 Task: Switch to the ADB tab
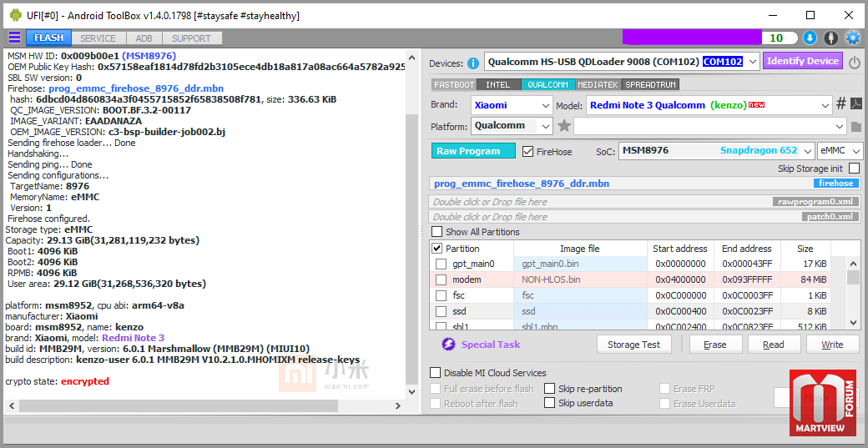coord(144,38)
